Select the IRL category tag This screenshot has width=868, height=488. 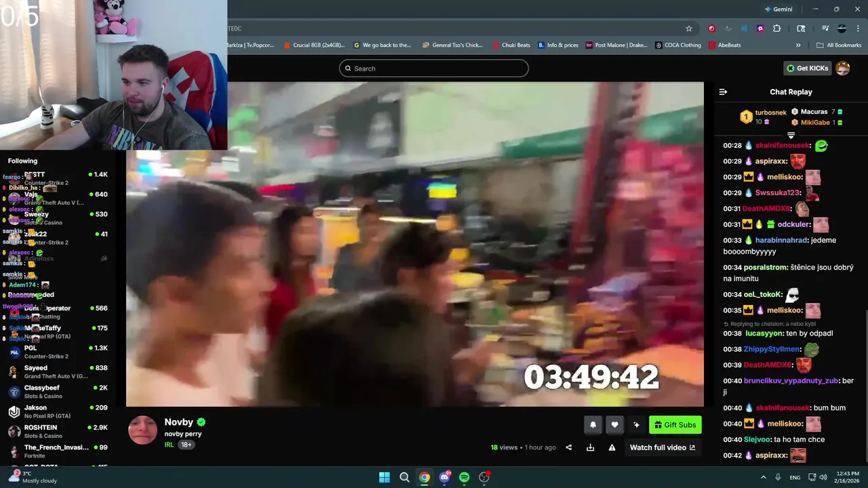(169, 445)
